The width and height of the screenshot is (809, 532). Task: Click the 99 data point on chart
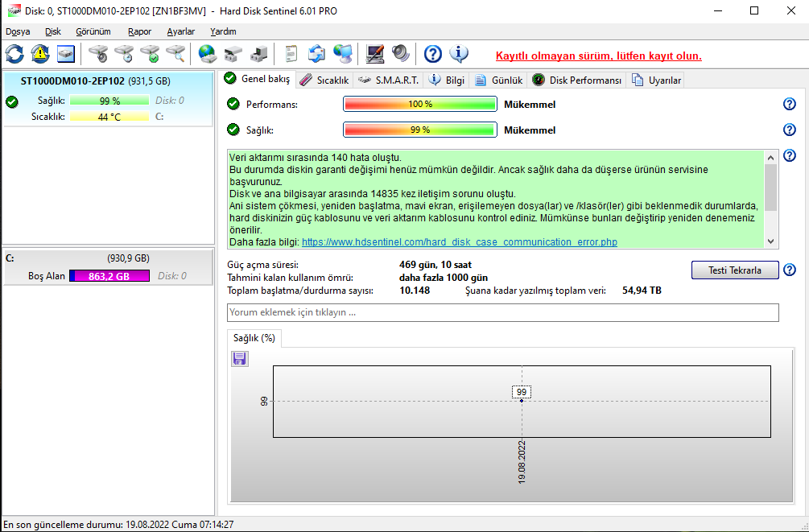pos(522,401)
